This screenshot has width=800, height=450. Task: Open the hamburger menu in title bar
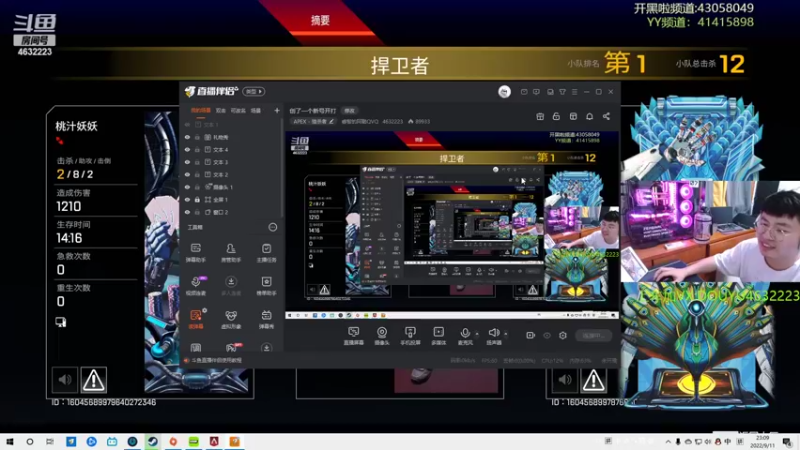click(574, 92)
